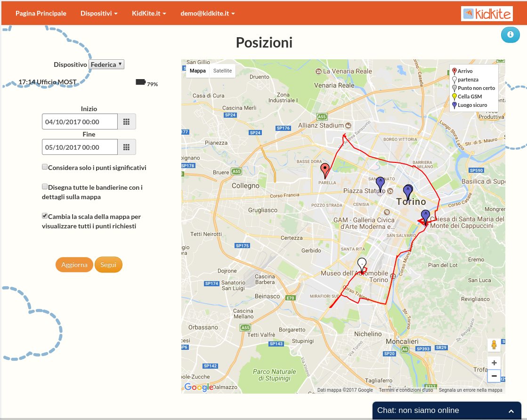Click the Allianz Stadium landmark icon
The image size is (527, 420).
348,125
